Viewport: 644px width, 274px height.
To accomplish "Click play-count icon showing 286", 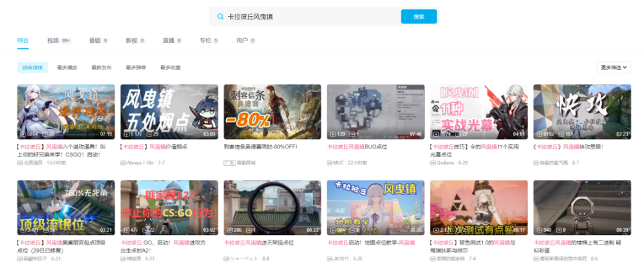I will [x=229, y=230].
